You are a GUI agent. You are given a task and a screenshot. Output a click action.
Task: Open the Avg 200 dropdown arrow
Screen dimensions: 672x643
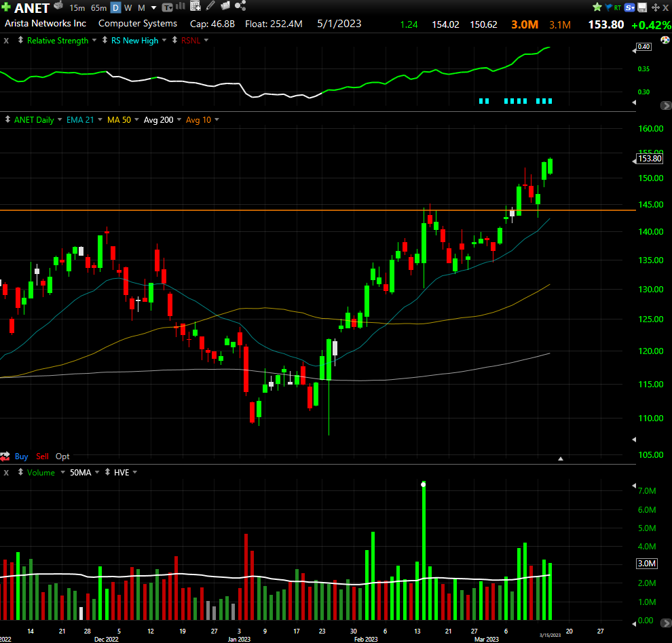coord(179,119)
